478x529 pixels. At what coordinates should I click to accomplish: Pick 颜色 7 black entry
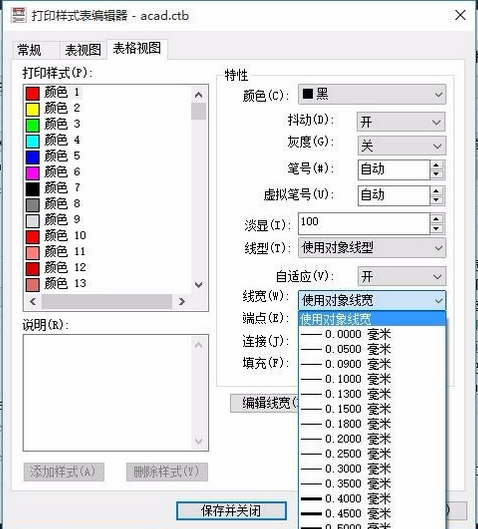[108, 188]
